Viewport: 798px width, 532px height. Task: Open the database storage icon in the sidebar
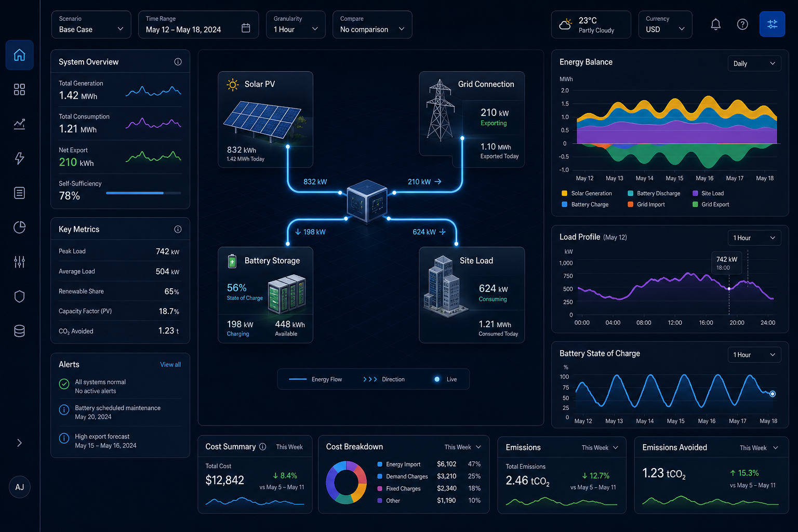pos(19,331)
